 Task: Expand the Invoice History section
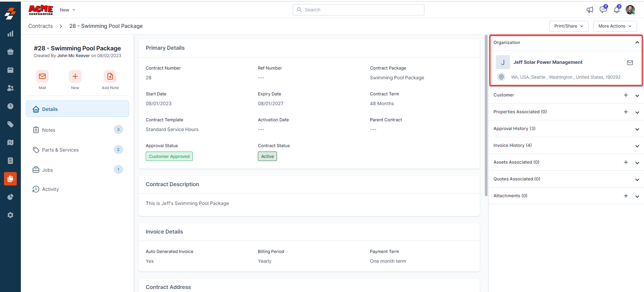coord(637,146)
